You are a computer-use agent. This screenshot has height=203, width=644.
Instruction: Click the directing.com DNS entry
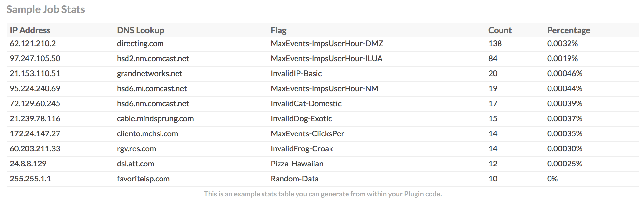(x=140, y=44)
